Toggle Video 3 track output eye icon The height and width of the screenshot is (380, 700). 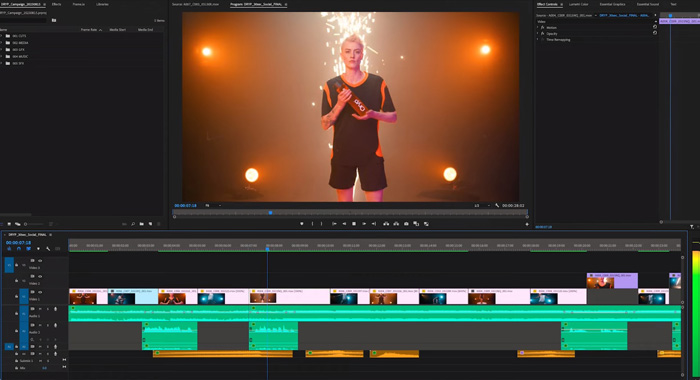40,260
